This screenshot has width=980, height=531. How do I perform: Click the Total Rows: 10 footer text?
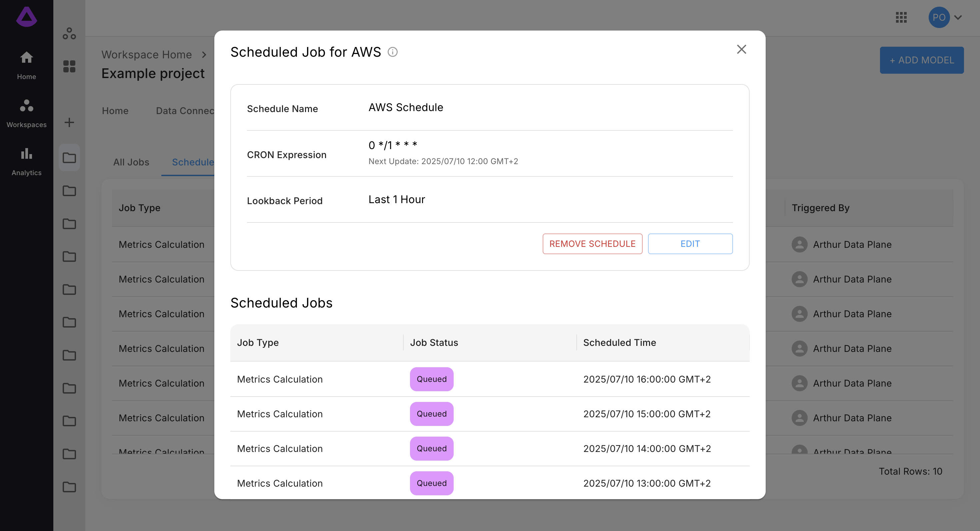pyautogui.click(x=910, y=471)
